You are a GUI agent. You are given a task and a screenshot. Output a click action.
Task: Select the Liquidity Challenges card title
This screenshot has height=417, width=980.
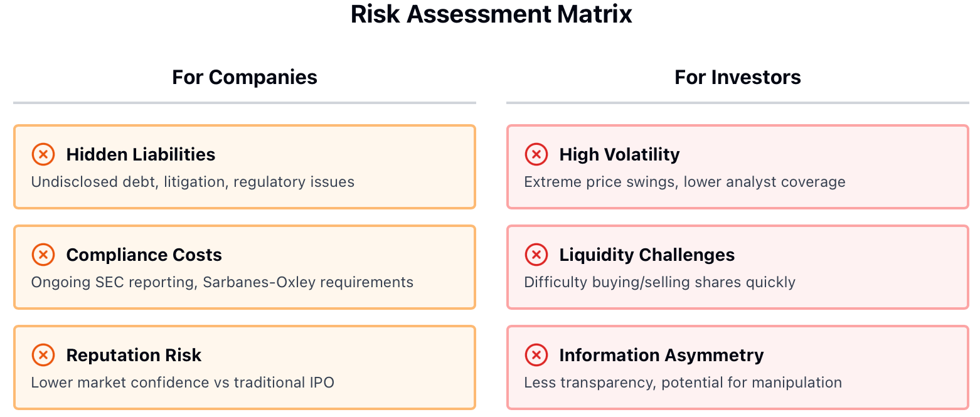point(647,255)
